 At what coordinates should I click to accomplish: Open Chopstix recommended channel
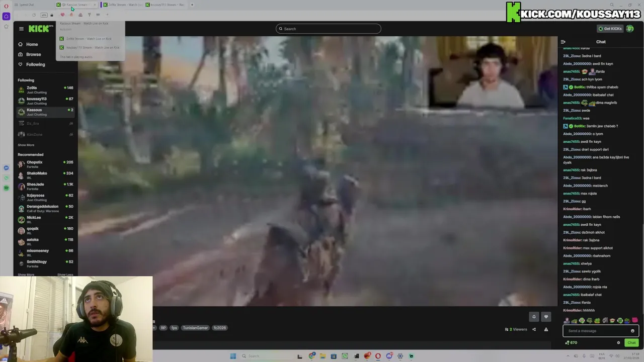click(45, 164)
